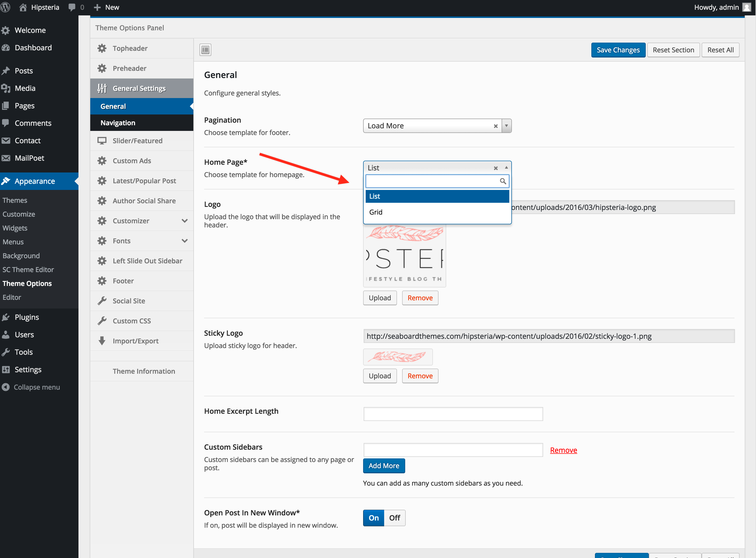The image size is (756, 558).
Task: Click the New plus icon in admin bar
Action: 97,7
